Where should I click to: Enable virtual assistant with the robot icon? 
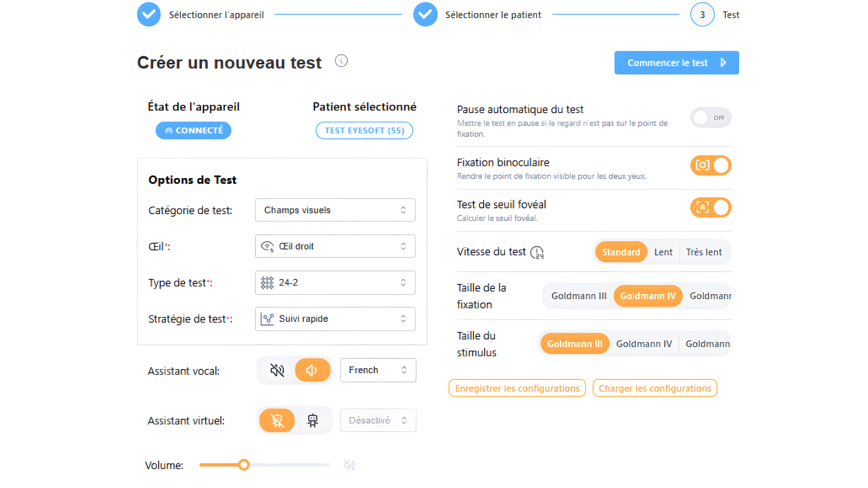[312, 421]
